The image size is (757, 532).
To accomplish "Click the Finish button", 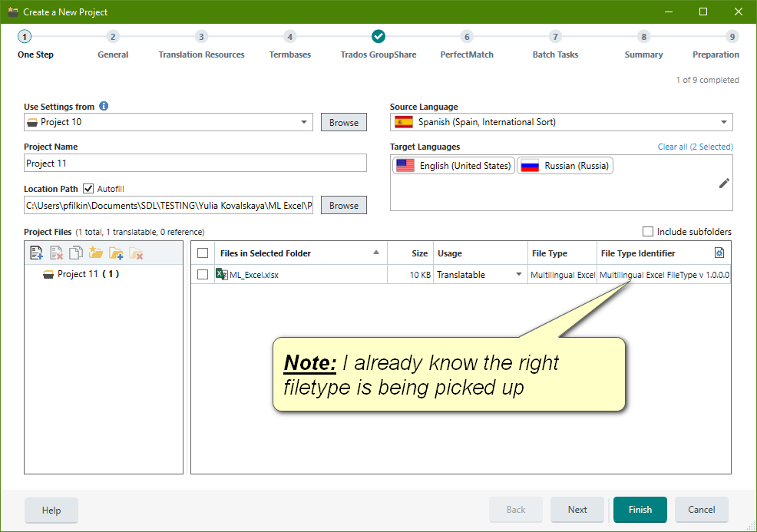I will [x=640, y=510].
